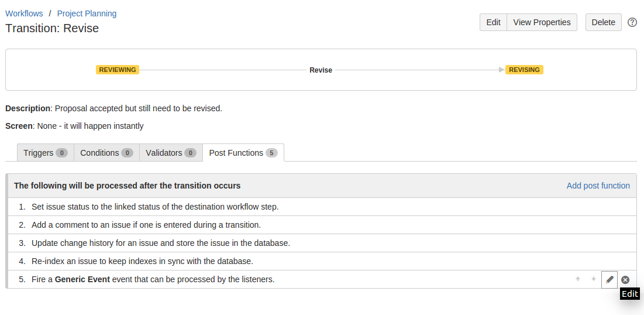Click the Delete transition button
This screenshot has height=315, width=644.
pos(603,22)
